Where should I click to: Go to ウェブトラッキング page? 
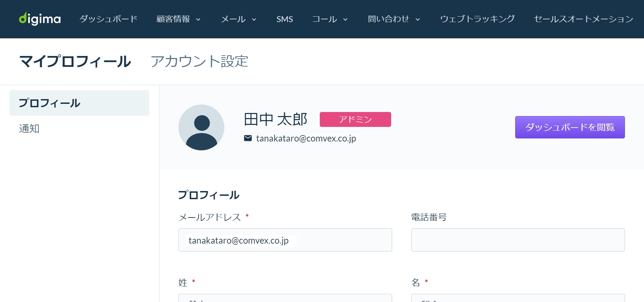tap(477, 19)
